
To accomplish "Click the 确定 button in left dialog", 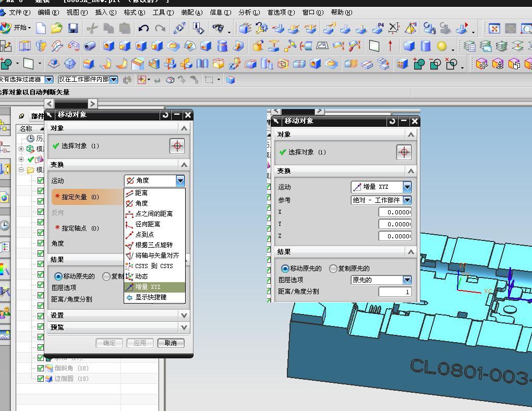I will [x=109, y=343].
